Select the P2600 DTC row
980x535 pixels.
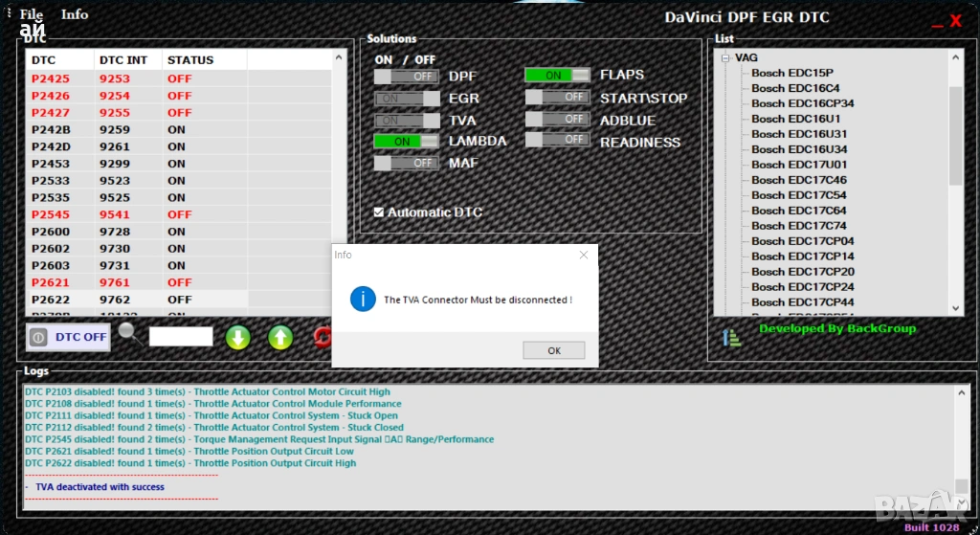[x=179, y=232]
